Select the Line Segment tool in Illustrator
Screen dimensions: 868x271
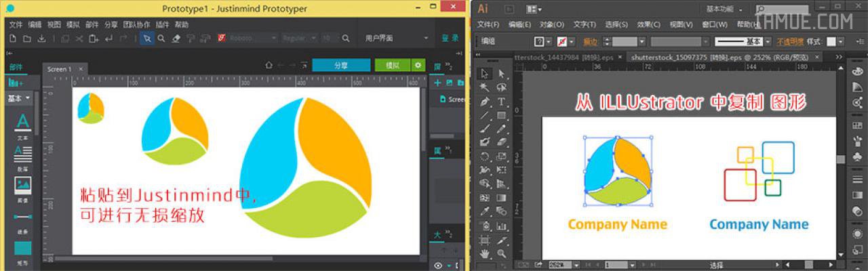coord(484,116)
